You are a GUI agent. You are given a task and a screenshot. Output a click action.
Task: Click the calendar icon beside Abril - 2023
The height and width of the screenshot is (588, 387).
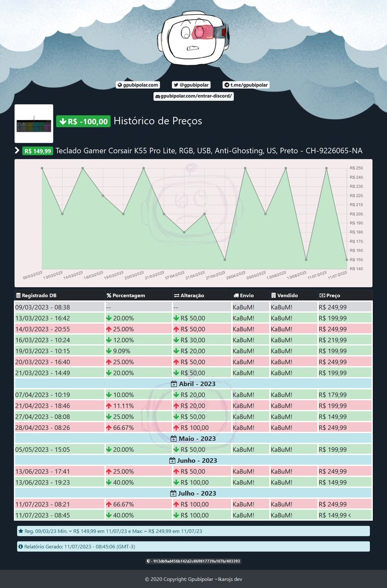tap(173, 384)
